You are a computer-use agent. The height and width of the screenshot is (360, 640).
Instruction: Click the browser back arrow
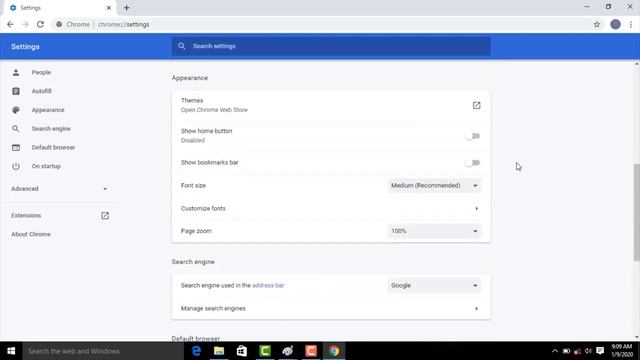(x=10, y=24)
